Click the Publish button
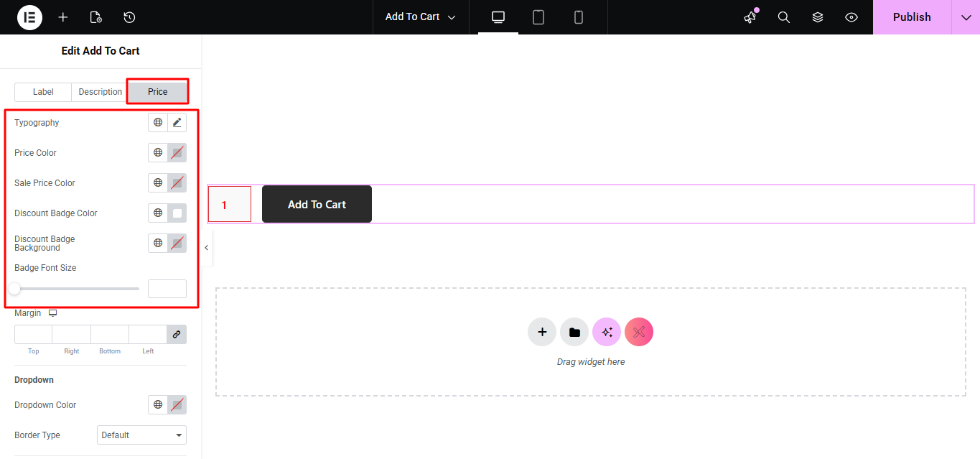 [x=912, y=17]
